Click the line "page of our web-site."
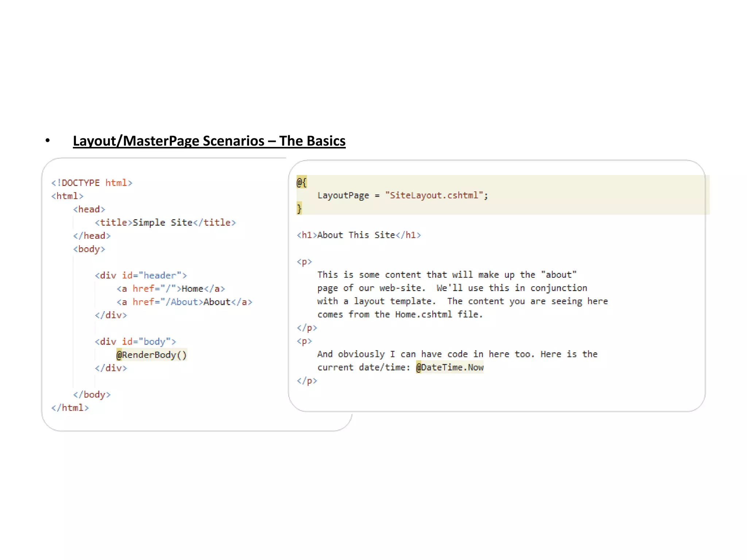Viewport: 747px width, 560px height. 452,288
